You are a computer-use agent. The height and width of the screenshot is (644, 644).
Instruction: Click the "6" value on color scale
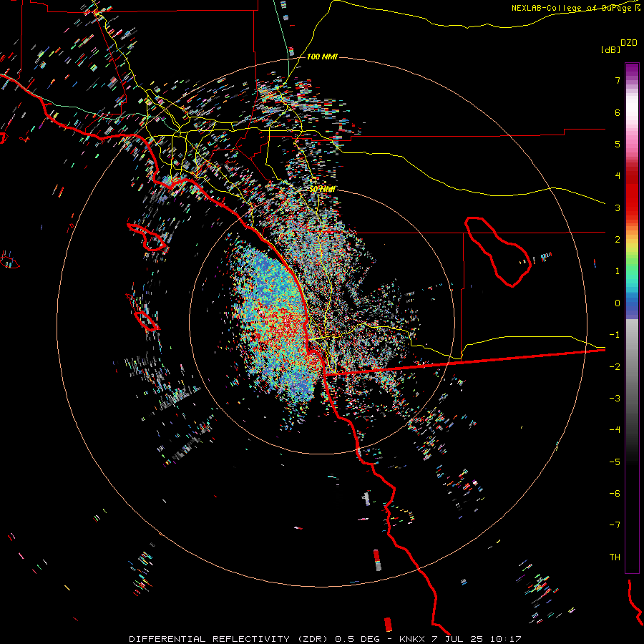pyautogui.click(x=618, y=112)
